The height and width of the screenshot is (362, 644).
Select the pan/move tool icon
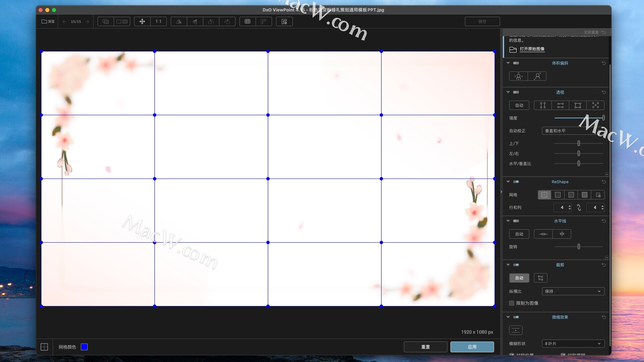pos(142,21)
